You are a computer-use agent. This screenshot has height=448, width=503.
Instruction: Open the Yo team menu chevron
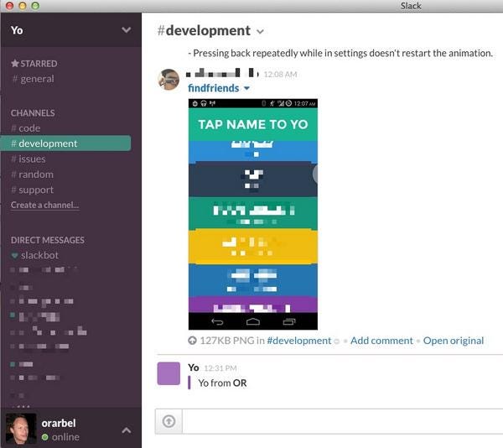click(126, 30)
